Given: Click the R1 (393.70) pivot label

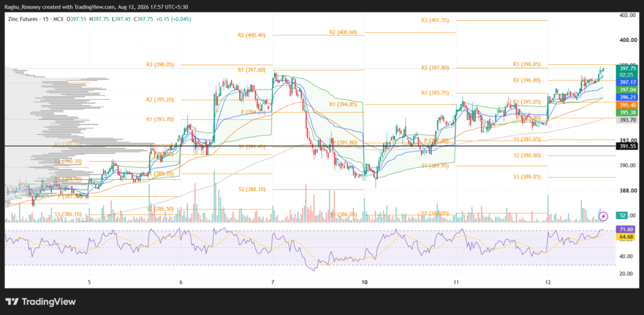Looking at the screenshot, I should coord(160,119).
